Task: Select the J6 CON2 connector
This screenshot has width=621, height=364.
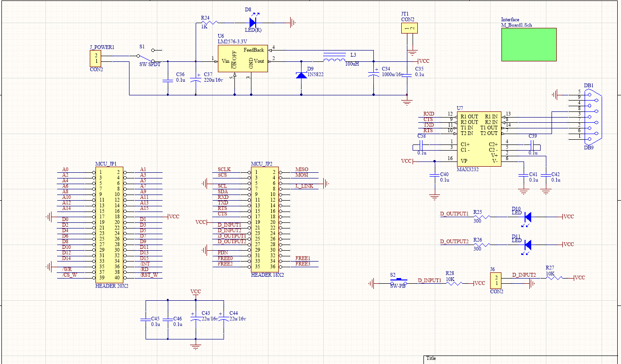Action: tap(495, 282)
